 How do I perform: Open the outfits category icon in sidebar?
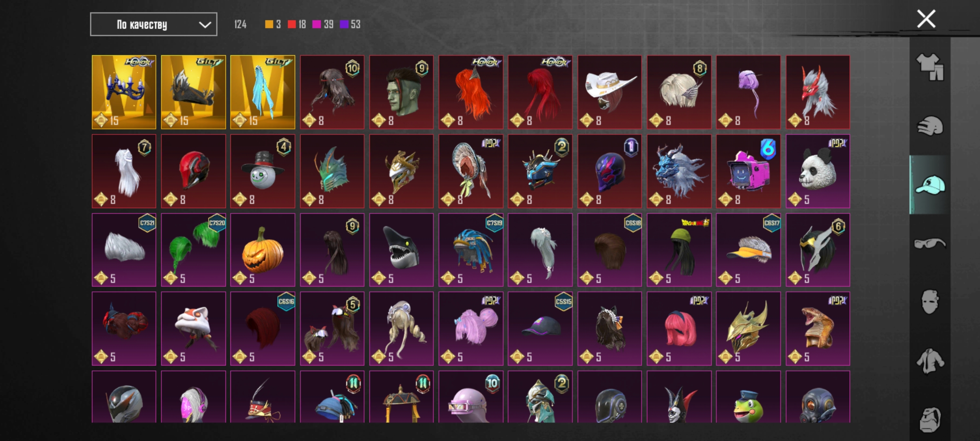pyautogui.click(x=930, y=67)
